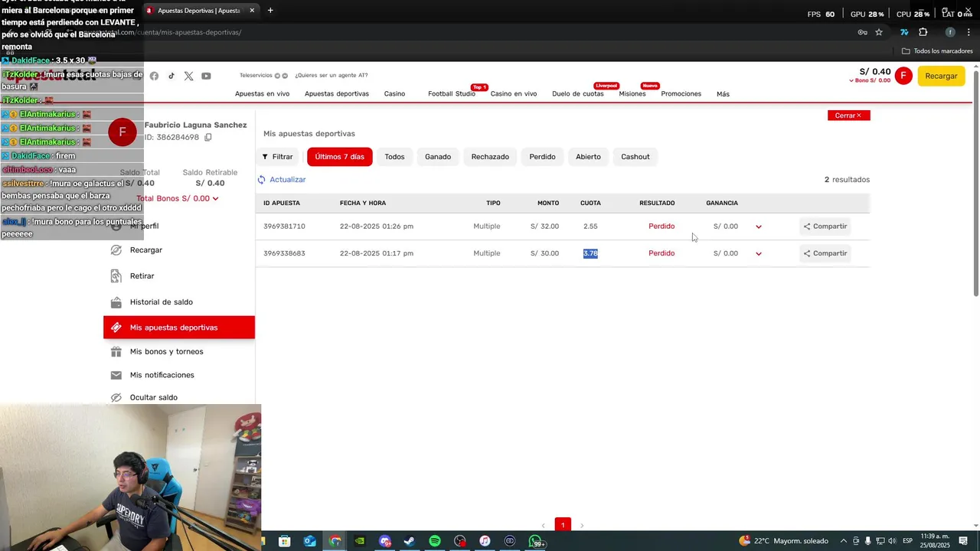This screenshot has height=551, width=980.
Task: Click the next page pagination arrow
Action: (582, 526)
